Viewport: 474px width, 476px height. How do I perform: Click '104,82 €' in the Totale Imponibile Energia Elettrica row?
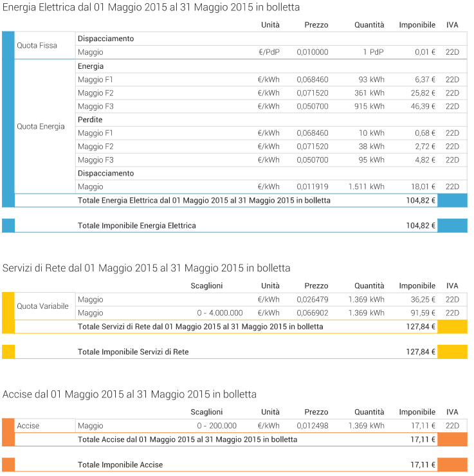tap(421, 226)
